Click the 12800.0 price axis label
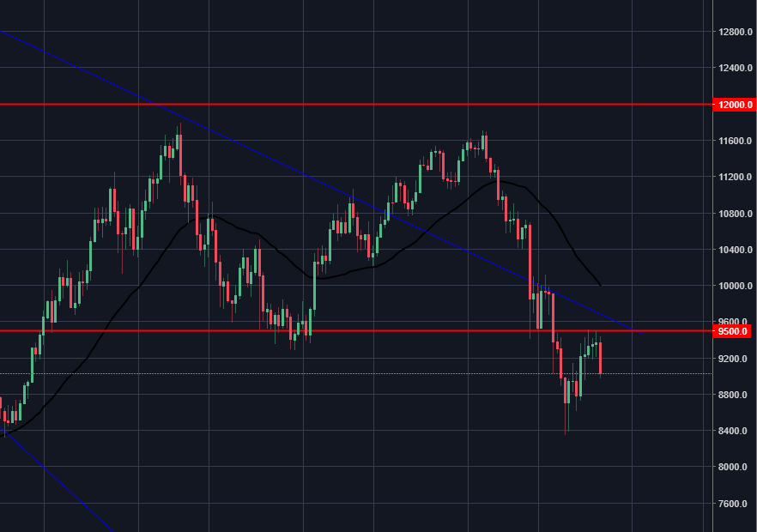757x532 pixels. [x=736, y=33]
